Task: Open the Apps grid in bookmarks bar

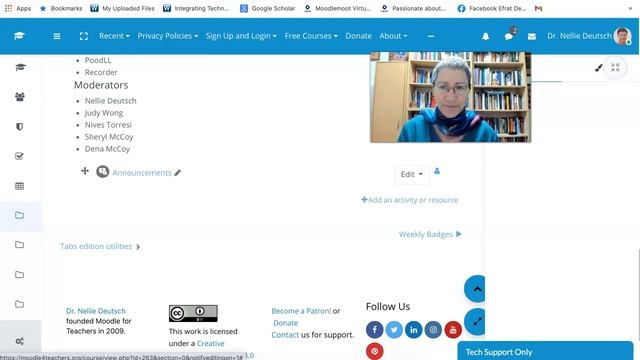Action: [x=18, y=8]
